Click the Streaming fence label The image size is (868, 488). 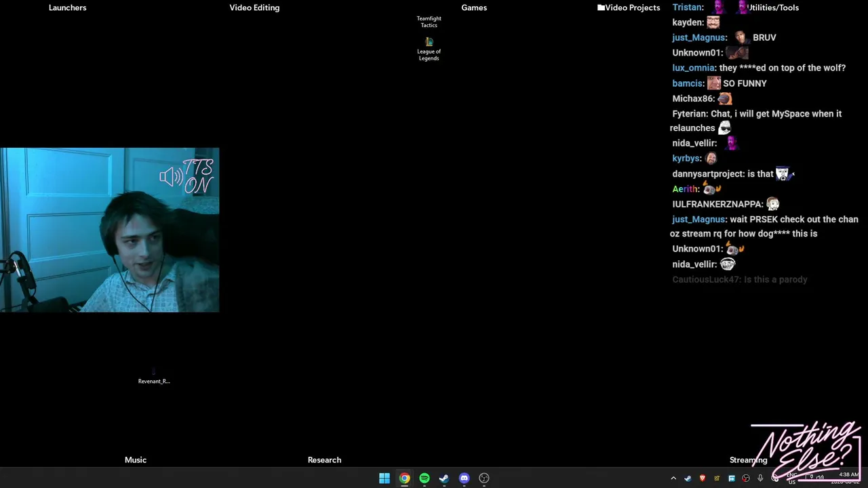(x=748, y=460)
